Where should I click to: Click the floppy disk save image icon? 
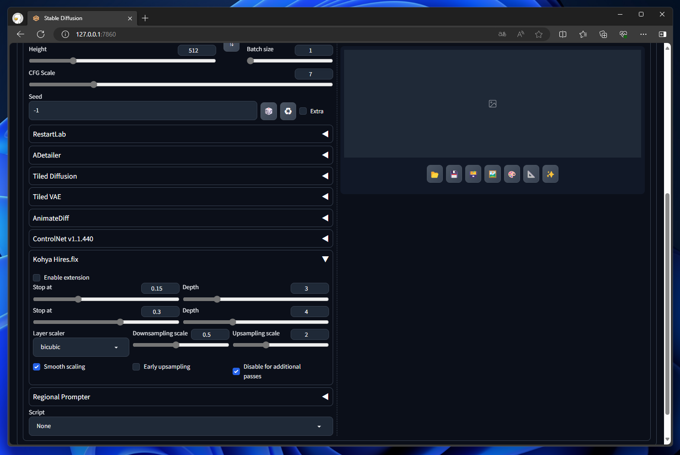(x=454, y=174)
